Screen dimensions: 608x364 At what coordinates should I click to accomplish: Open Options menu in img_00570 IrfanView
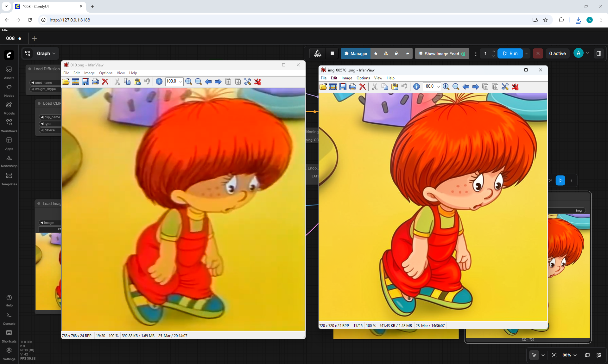[363, 78]
